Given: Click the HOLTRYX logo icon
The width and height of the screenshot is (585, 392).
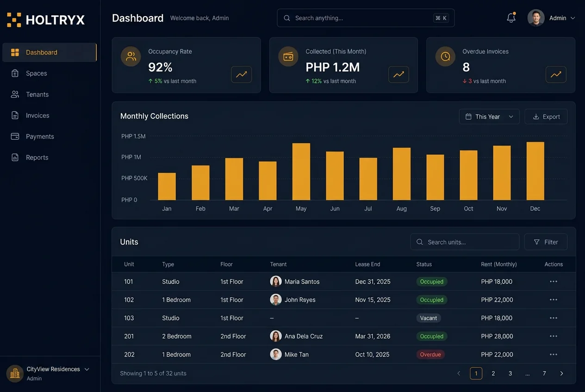Looking at the screenshot, I should coord(14,20).
